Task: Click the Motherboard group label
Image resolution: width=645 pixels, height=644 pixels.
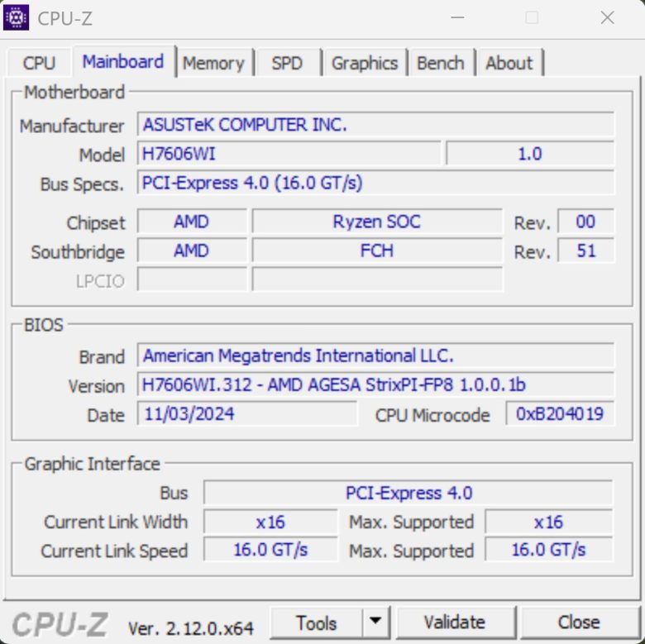Action: [74, 92]
